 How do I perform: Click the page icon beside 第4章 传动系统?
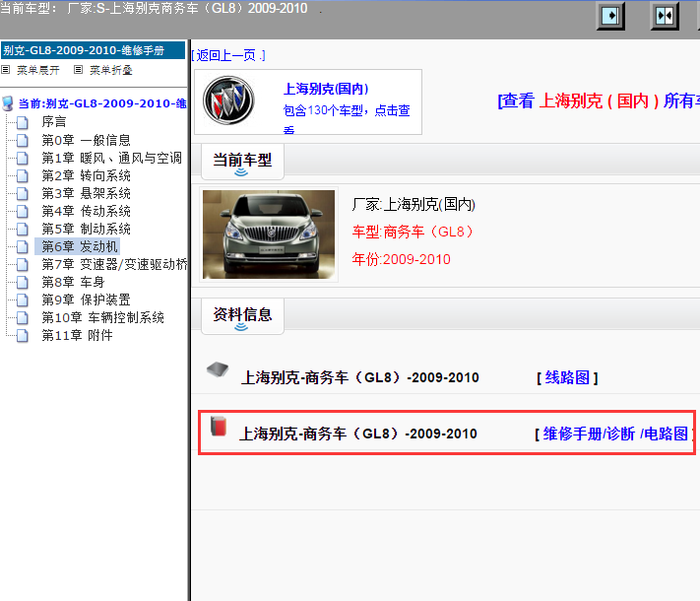coord(23,211)
